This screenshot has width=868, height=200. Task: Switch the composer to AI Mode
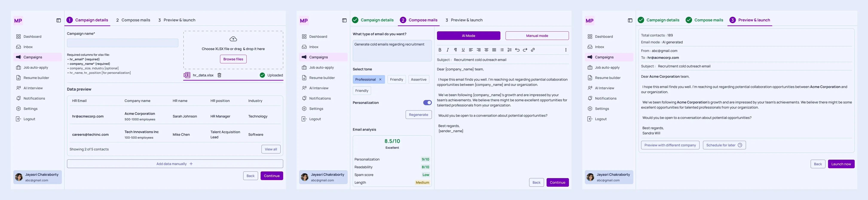468,36
